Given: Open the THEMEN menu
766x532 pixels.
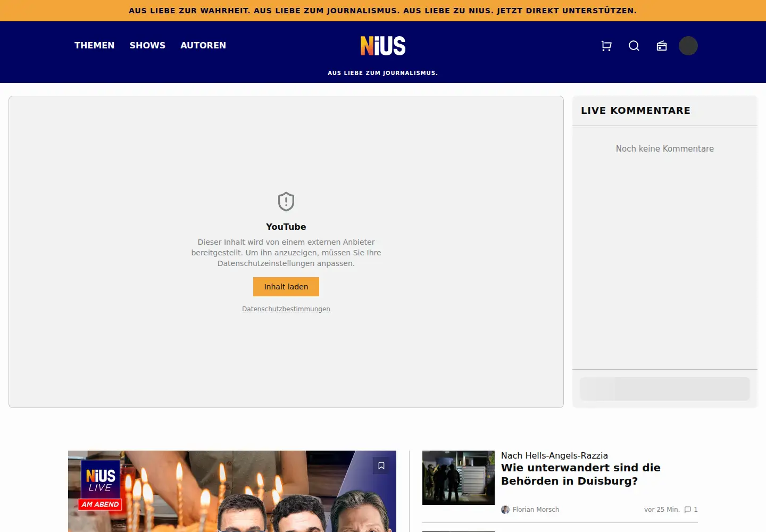Looking at the screenshot, I should click(x=94, y=45).
